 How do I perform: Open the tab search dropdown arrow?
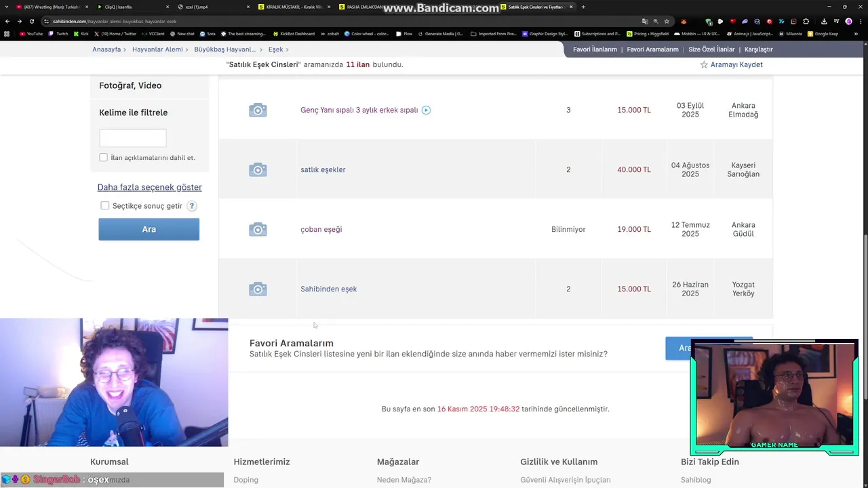pyautogui.click(x=6, y=7)
